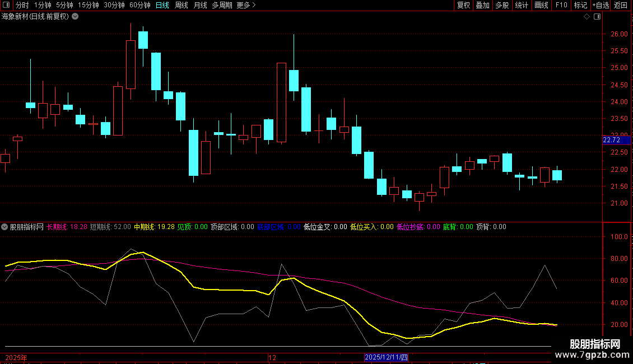Open the 复权 adjustment option
633x364 pixels.
point(463,5)
